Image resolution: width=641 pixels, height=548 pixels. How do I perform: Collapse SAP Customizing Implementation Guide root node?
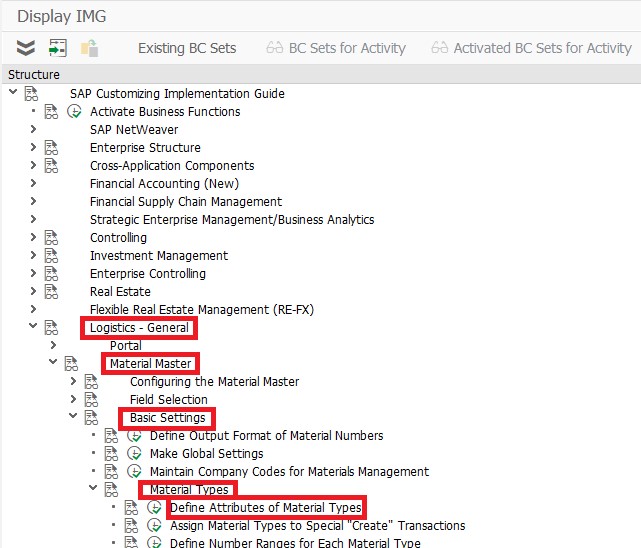13,92
